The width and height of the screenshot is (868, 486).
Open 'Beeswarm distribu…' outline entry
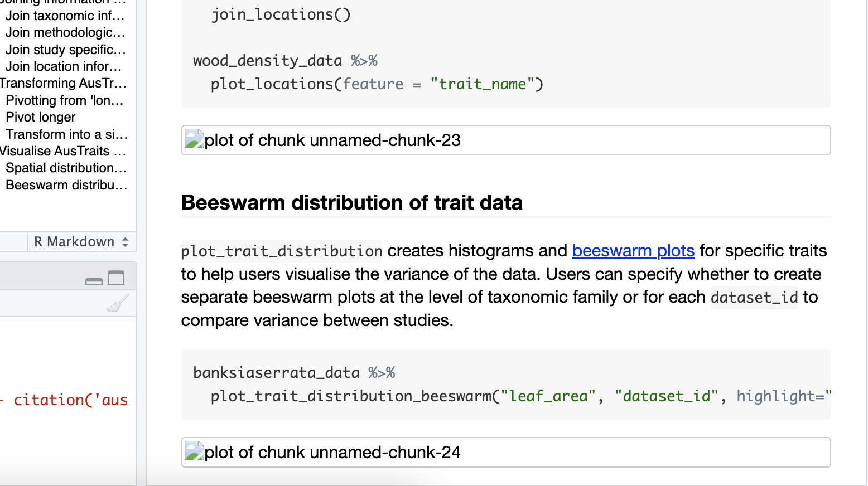click(67, 185)
